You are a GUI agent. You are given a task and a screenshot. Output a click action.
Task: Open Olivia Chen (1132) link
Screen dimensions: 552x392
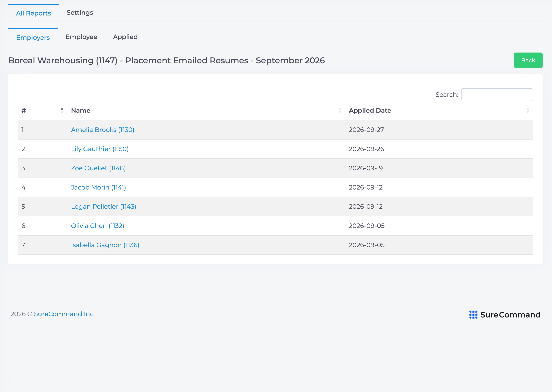(x=98, y=226)
